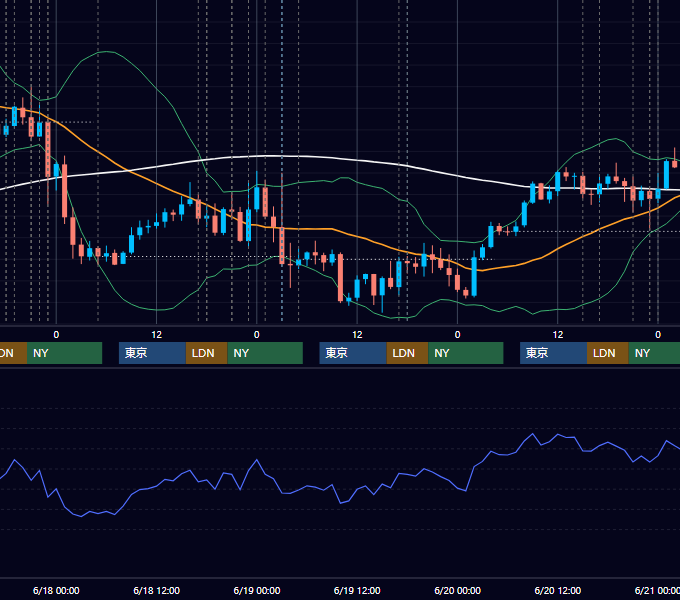Select the 東京 session block on 6/19

[x=353, y=353]
